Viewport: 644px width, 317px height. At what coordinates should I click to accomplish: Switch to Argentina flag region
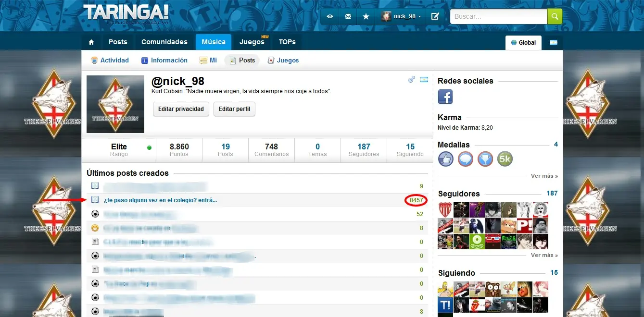click(x=553, y=43)
